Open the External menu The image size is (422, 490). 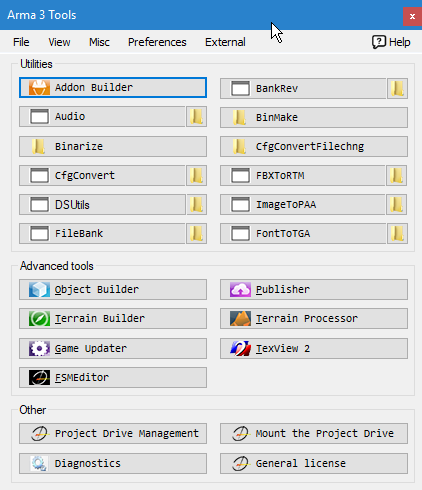pos(225,42)
